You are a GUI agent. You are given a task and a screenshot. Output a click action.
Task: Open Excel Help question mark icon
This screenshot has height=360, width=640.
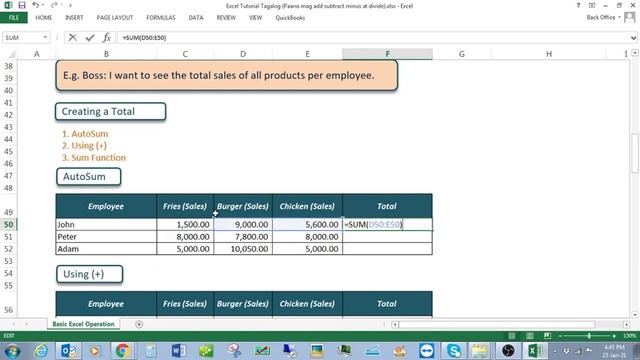coord(578,5)
